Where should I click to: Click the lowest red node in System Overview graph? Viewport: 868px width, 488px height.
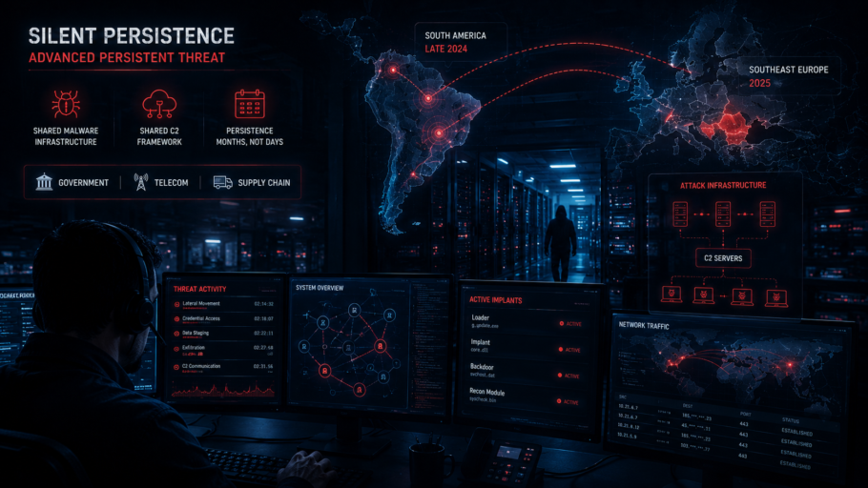coord(360,391)
